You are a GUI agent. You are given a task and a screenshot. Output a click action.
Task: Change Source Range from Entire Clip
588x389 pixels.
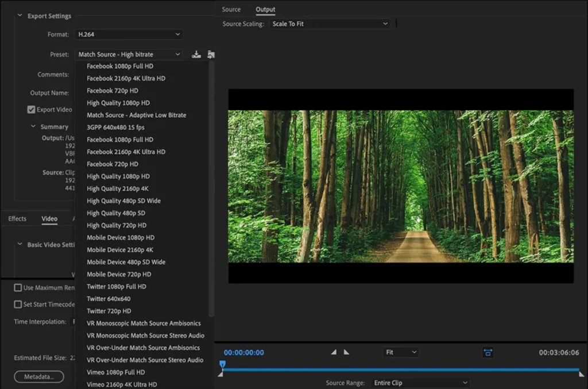point(420,382)
